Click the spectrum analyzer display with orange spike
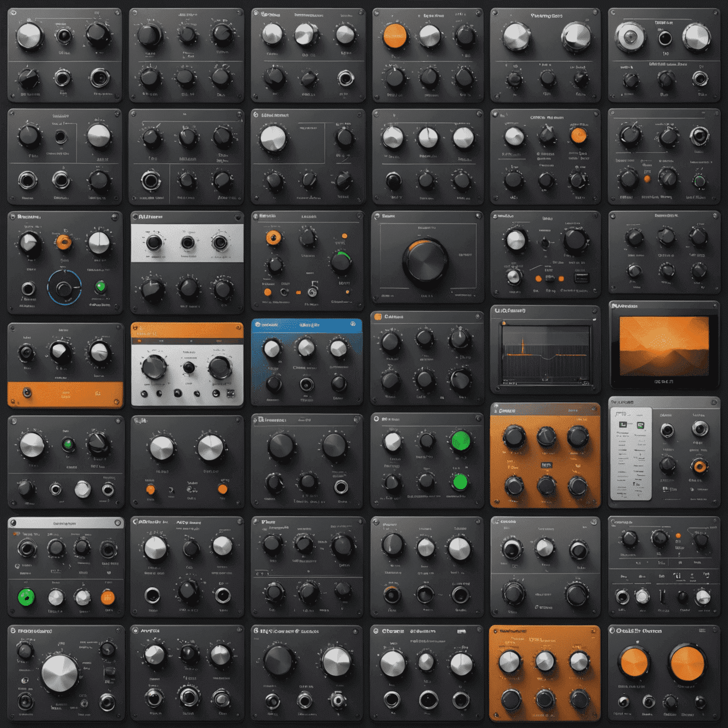 pos(546,354)
